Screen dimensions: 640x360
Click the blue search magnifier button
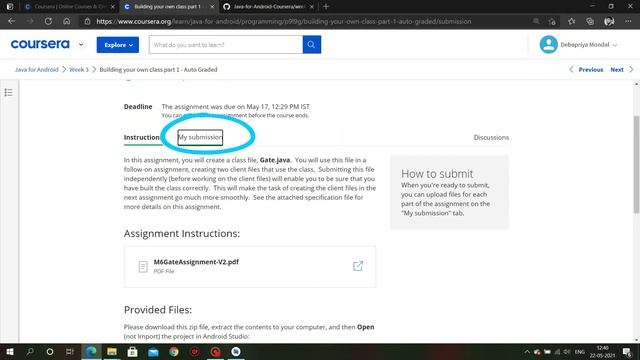[312, 44]
